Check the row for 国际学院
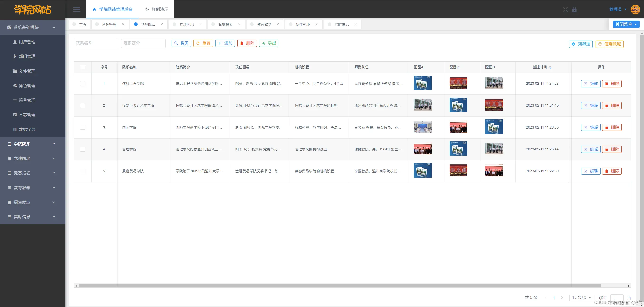The width and height of the screenshot is (644, 307). pyautogui.click(x=83, y=127)
